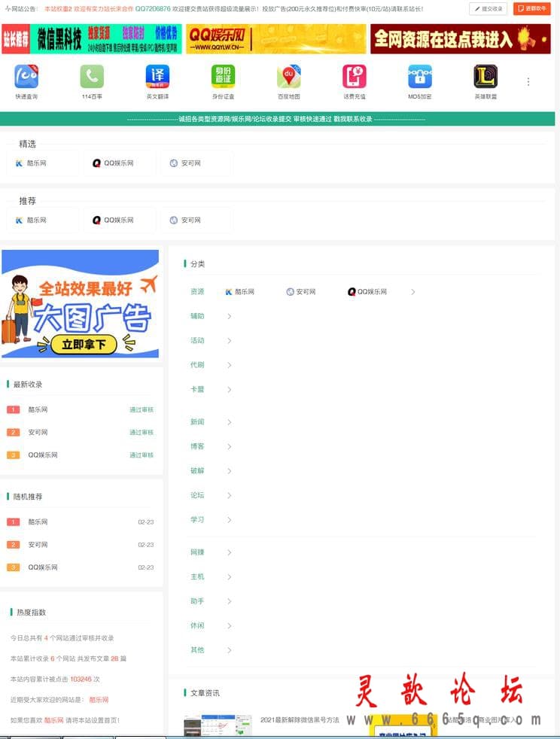
Task: Expand the 卡盟 category chevron
Action: click(229, 389)
